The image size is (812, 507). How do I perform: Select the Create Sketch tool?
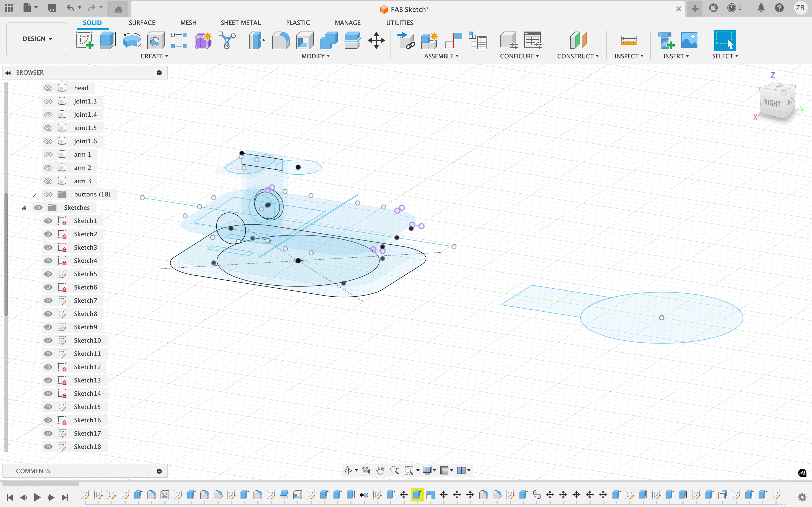click(84, 41)
